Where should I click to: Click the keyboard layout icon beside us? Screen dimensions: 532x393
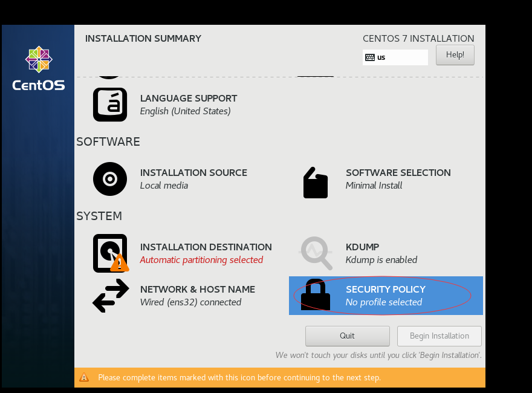tap(370, 57)
